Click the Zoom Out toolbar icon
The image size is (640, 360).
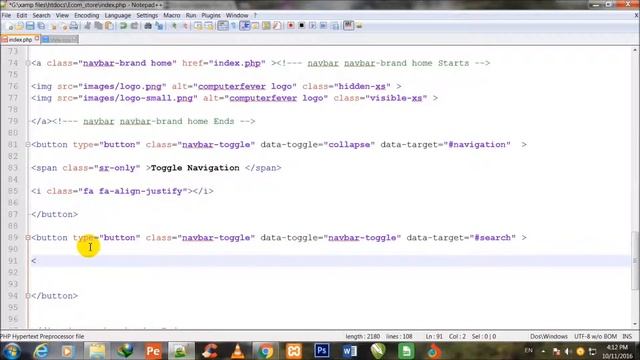[x=184, y=26]
